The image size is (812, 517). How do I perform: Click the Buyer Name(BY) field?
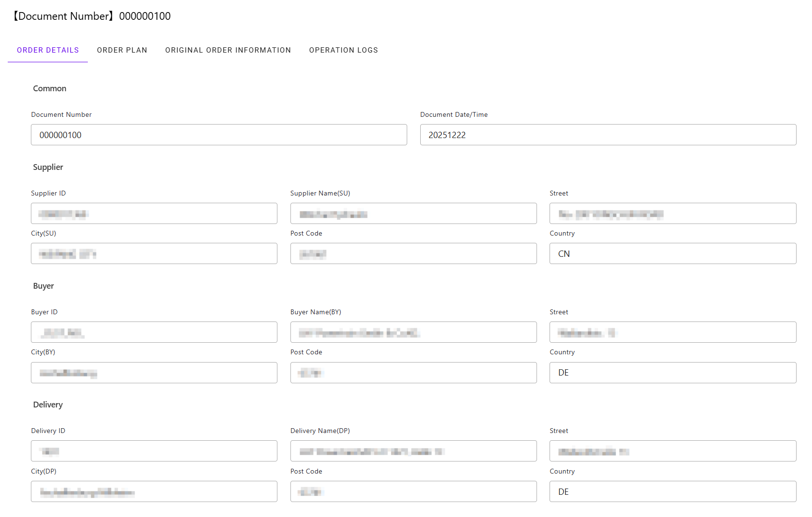point(413,332)
